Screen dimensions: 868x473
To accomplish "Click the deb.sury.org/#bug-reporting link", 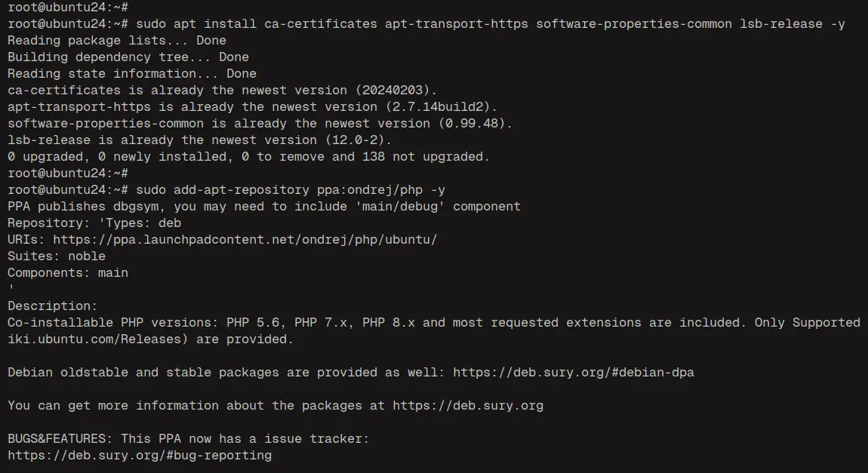I will pyautogui.click(x=140, y=456).
